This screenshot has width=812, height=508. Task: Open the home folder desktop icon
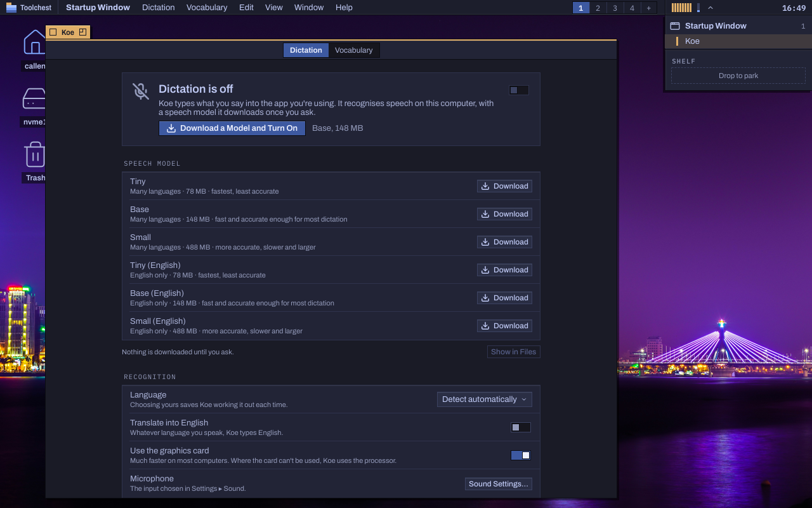tap(35, 43)
